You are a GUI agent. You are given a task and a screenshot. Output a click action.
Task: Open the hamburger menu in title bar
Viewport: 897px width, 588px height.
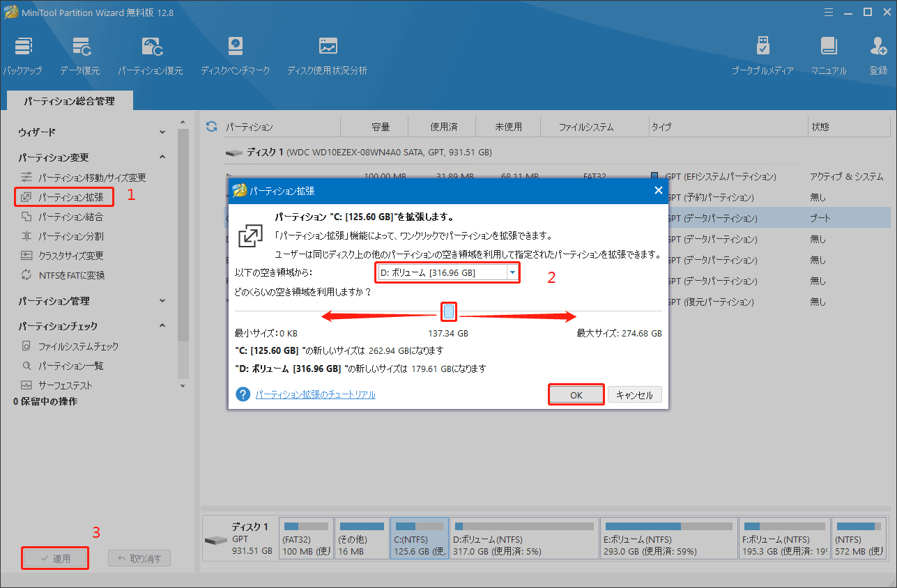point(828,12)
